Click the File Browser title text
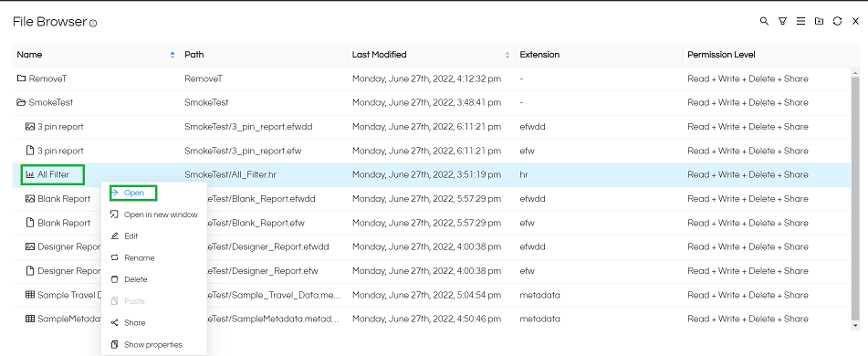868x356 pixels. click(50, 22)
